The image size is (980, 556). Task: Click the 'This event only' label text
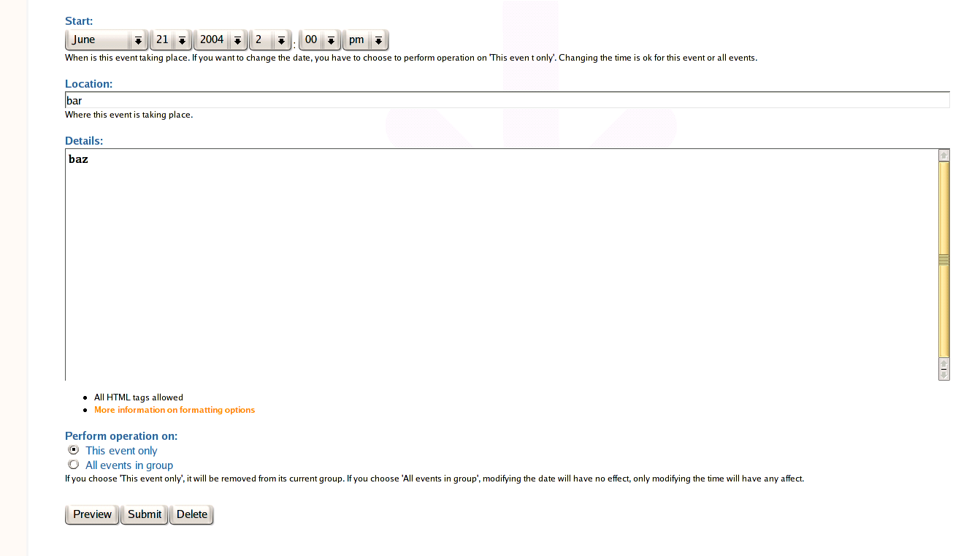[x=121, y=451]
